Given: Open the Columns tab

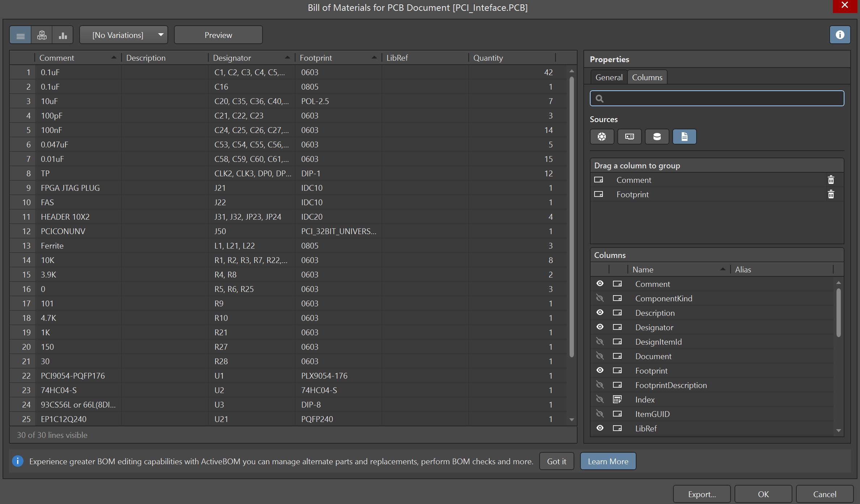Looking at the screenshot, I should [x=647, y=77].
